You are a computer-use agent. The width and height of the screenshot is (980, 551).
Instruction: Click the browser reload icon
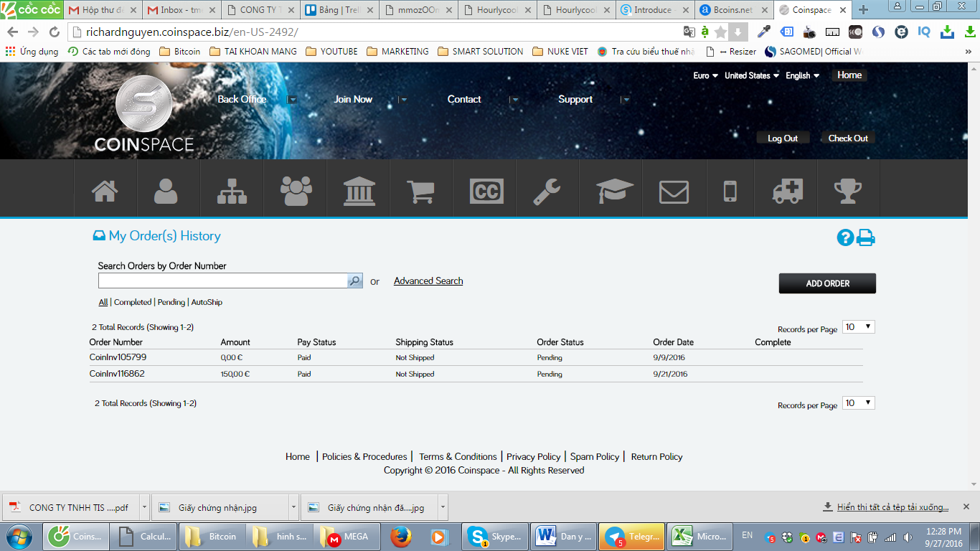[x=55, y=32]
